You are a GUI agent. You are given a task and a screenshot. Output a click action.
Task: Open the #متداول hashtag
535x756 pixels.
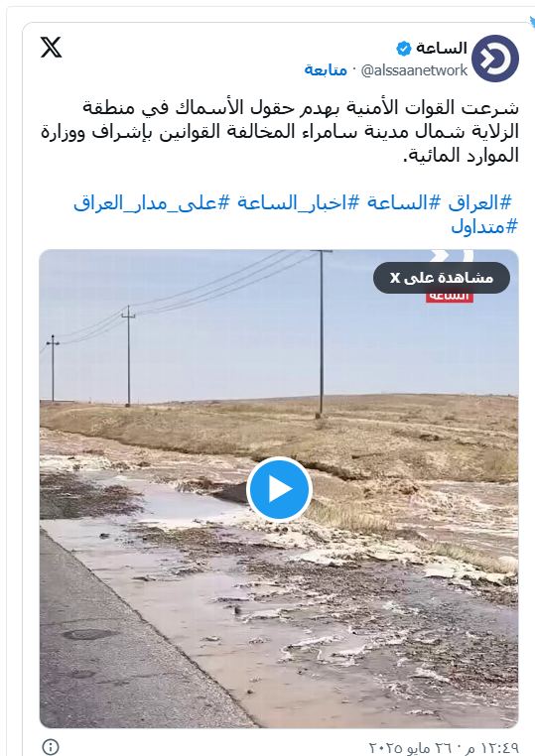point(484,226)
